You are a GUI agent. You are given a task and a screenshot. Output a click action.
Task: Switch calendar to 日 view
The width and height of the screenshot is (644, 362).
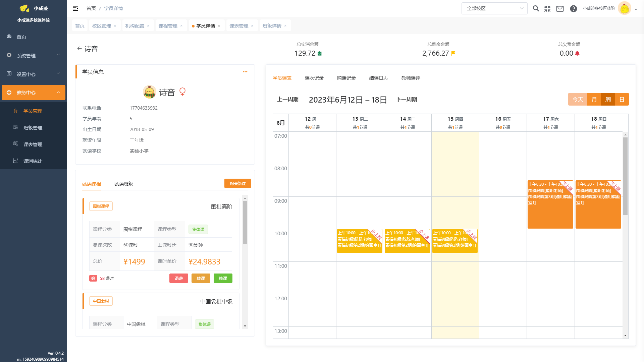(x=622, y=100)
